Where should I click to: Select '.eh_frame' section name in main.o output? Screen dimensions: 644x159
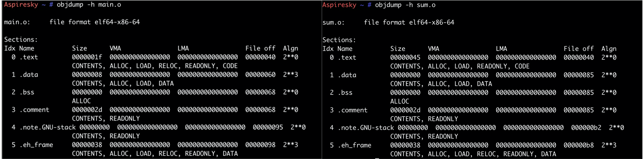click(36, 145)
